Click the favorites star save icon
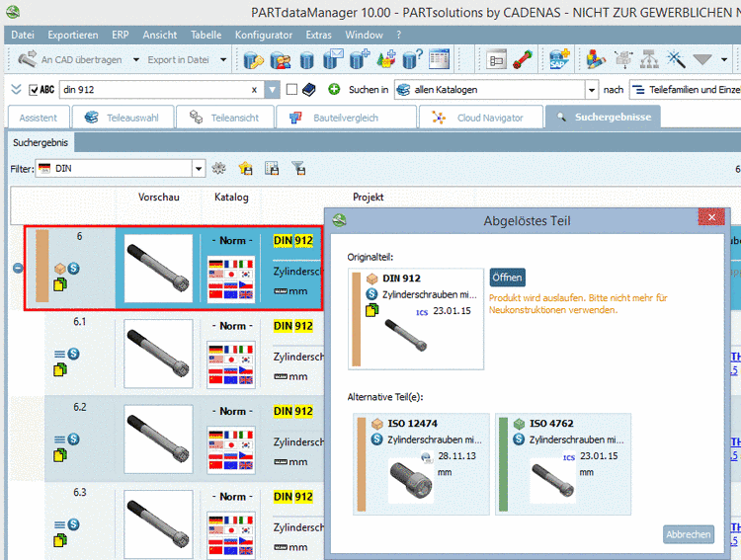The height and width of the screenshot is (560, 741). point(246,168)
